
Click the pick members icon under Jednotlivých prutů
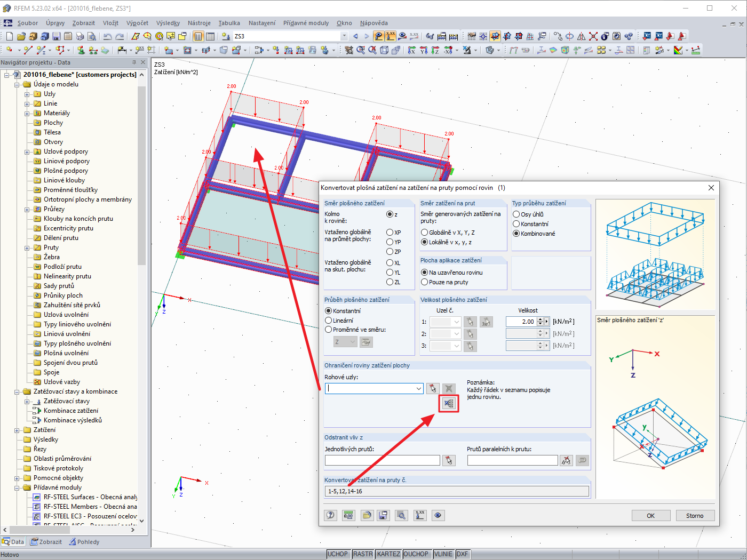click(449, 460)
